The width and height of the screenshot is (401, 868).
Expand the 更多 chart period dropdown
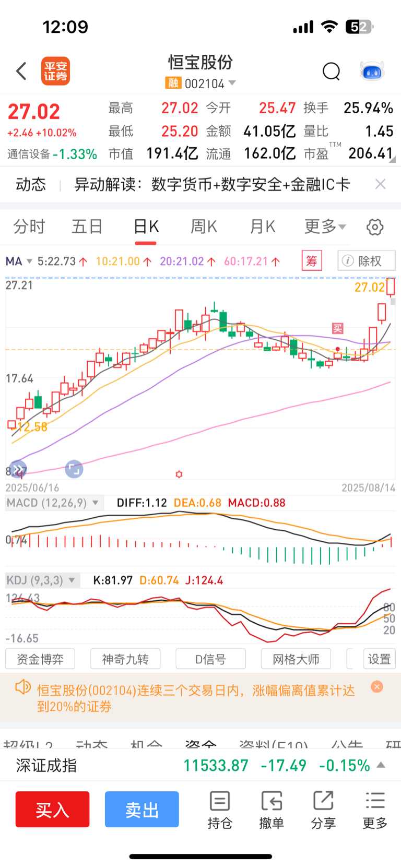click(325, 227)
